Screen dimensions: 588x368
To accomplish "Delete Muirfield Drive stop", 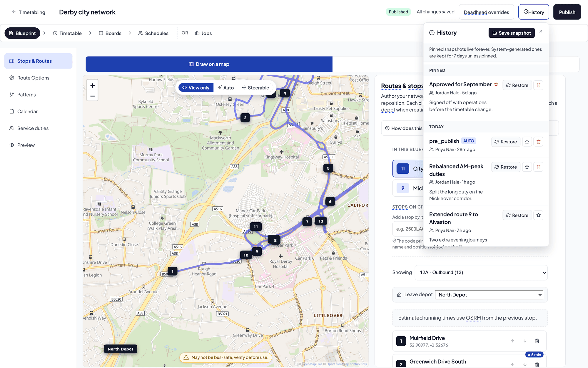I will click(537, 341).
